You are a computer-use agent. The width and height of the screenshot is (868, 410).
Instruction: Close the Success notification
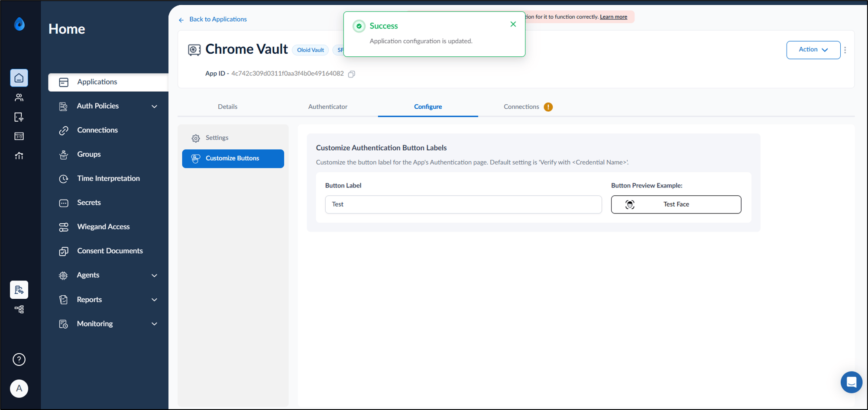pos(513,24)
